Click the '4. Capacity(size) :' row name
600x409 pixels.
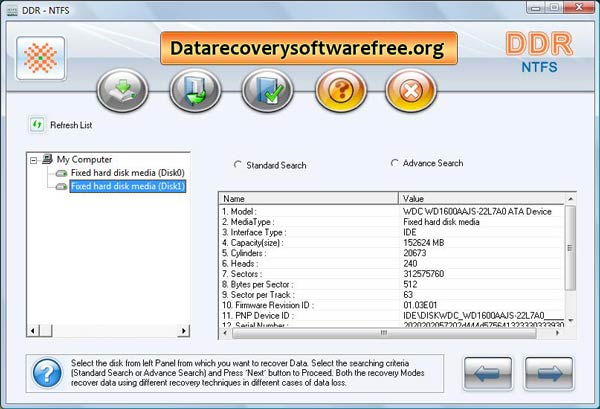tap(253, 243)
